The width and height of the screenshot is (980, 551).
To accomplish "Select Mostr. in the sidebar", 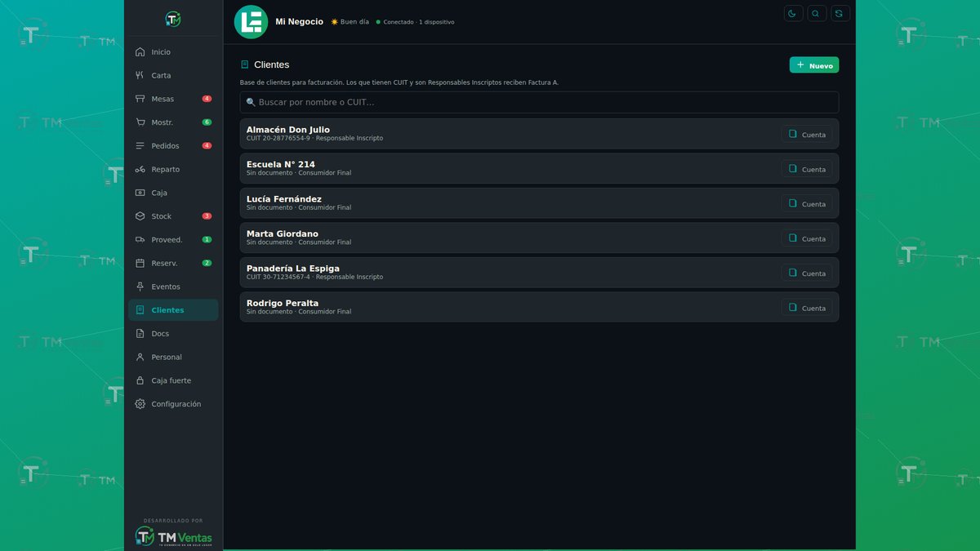I will click(x=173, y=122).
